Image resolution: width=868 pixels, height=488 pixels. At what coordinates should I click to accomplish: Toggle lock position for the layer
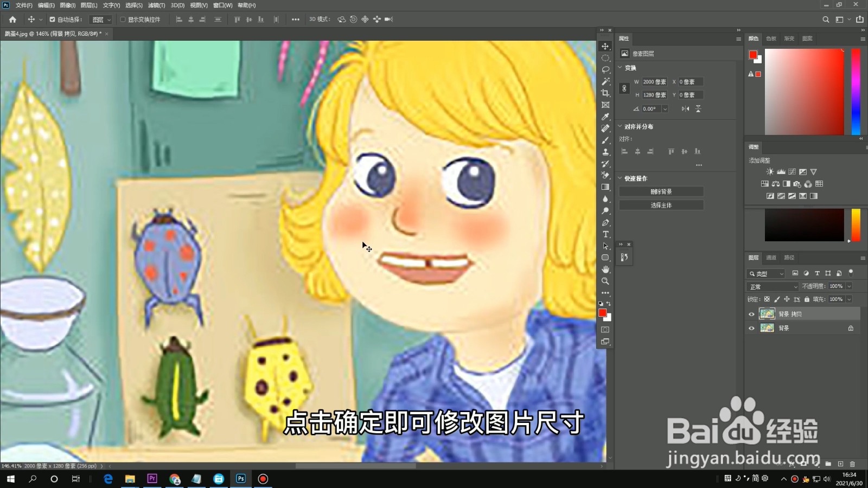[x=787, y=299]
